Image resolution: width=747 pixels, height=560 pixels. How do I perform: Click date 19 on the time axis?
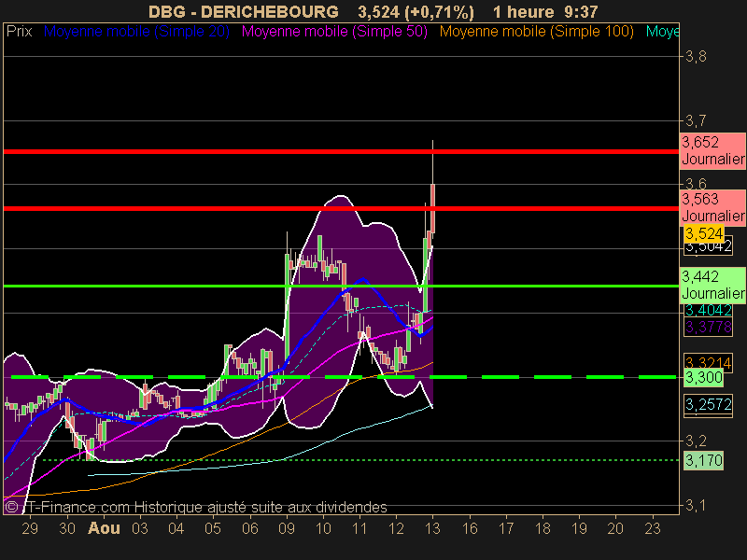pos(579,528)
